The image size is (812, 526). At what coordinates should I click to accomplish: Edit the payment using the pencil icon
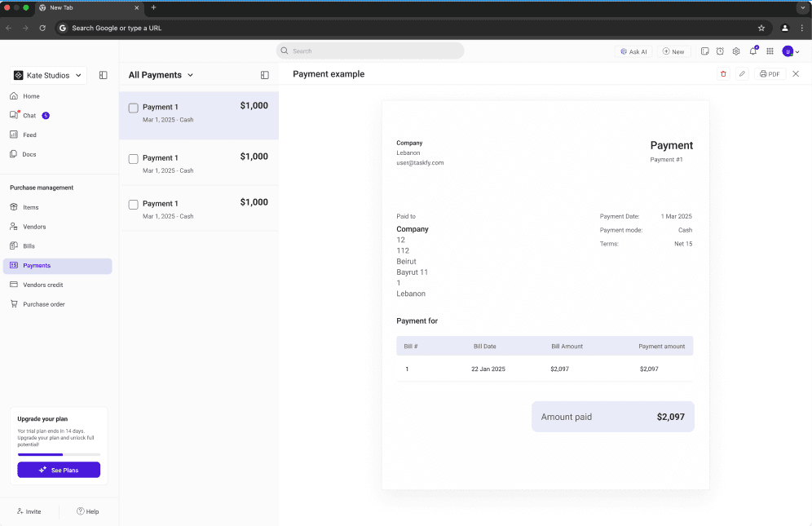point(742,74)
